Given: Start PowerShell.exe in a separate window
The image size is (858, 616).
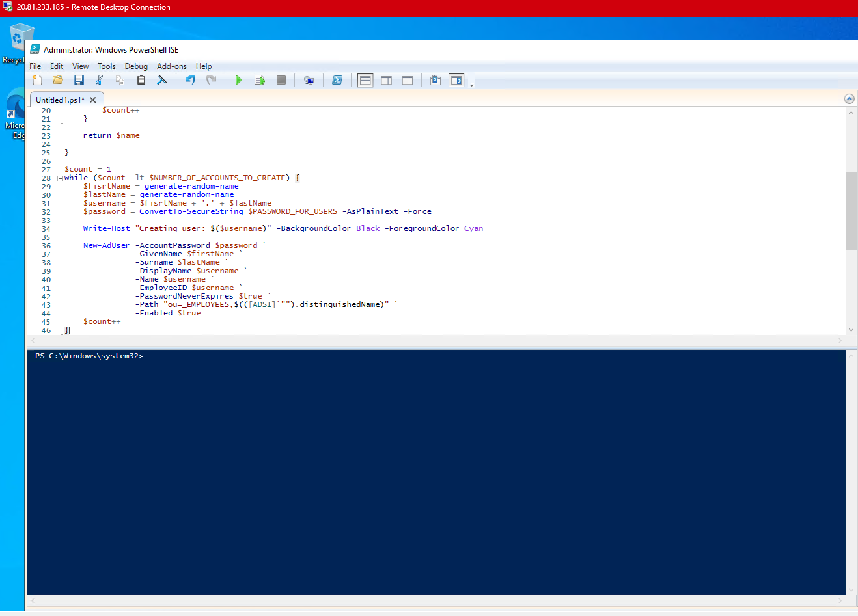Looking at the screenshot, I should click(x=337, y=80).
